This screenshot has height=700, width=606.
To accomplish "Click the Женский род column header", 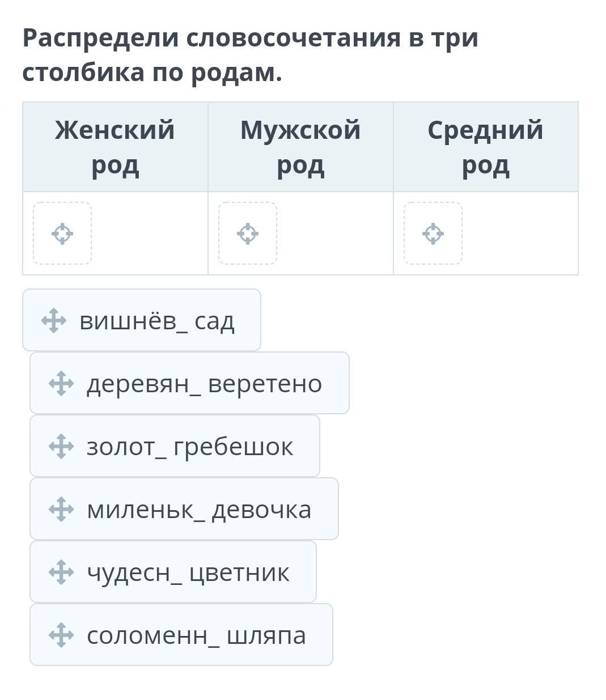I will point(115,147).
